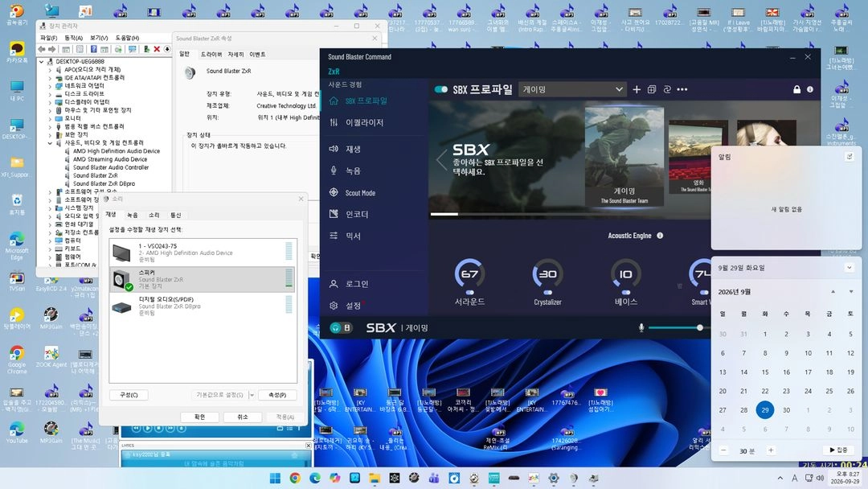The image size is (868, 489).
Task: Click the lock icon in SBX header
Action: 796,89
